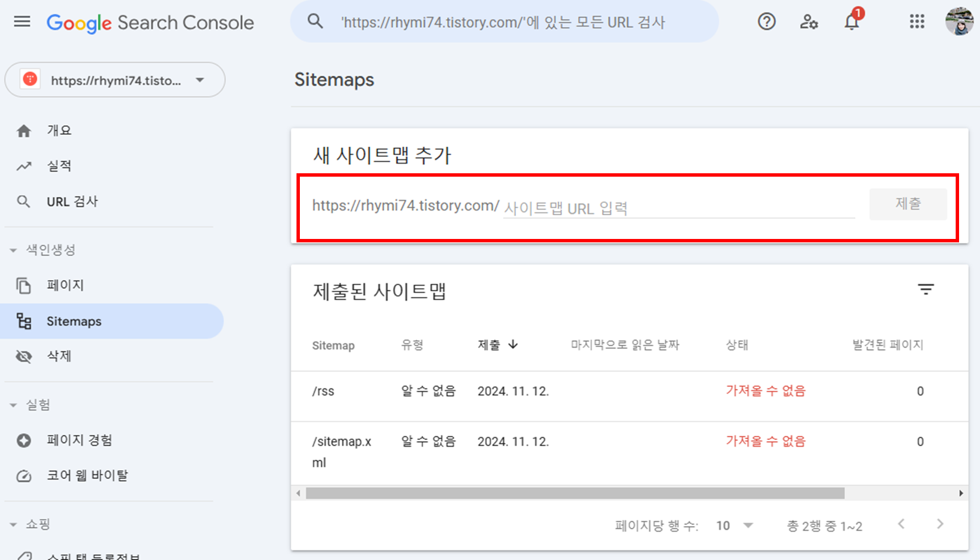Click the table scrollbar right arrow
Screen dimensions: 980x560
coord(961,493)
